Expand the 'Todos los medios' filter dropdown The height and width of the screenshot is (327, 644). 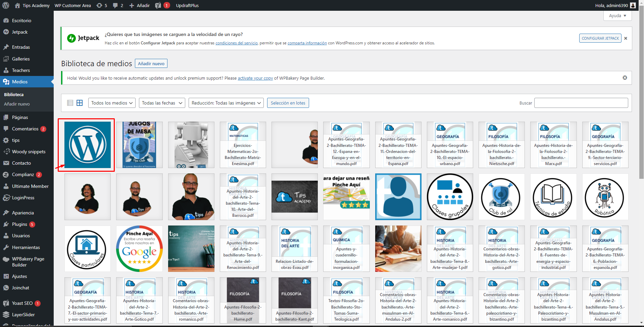pos(112,103)
